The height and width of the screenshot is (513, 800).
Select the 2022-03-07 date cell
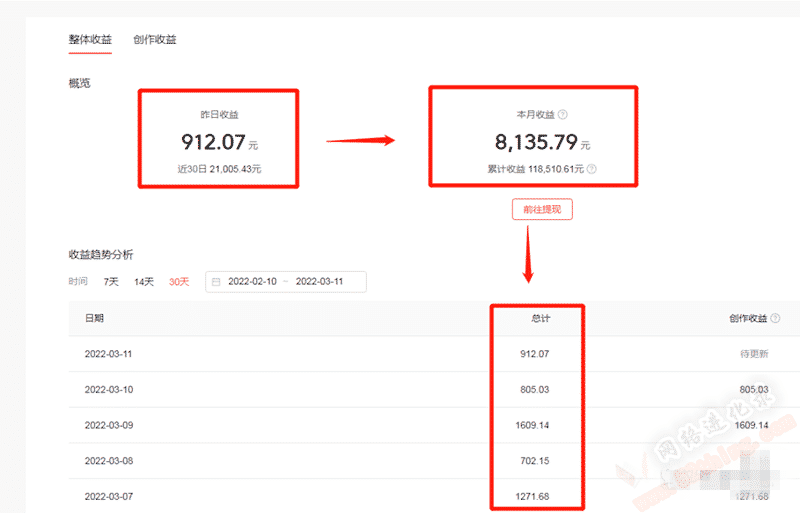coord(109,496)
